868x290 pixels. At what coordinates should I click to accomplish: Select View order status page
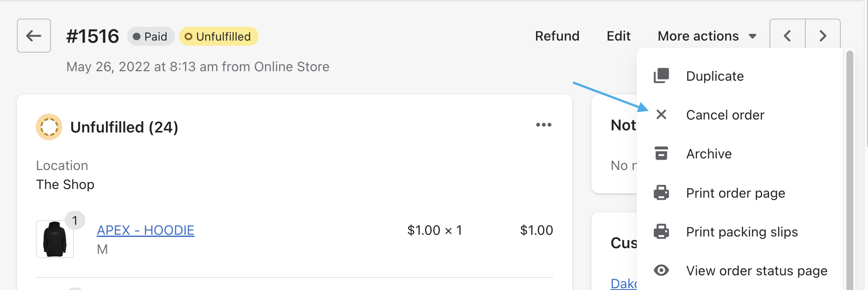click(x=756, y=271)
